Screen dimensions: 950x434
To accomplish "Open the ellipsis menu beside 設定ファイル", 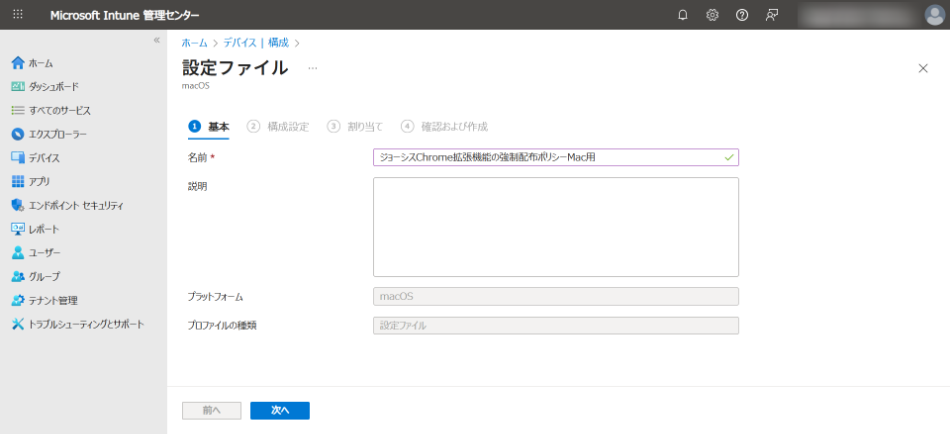I will click(x=312, y=68).
